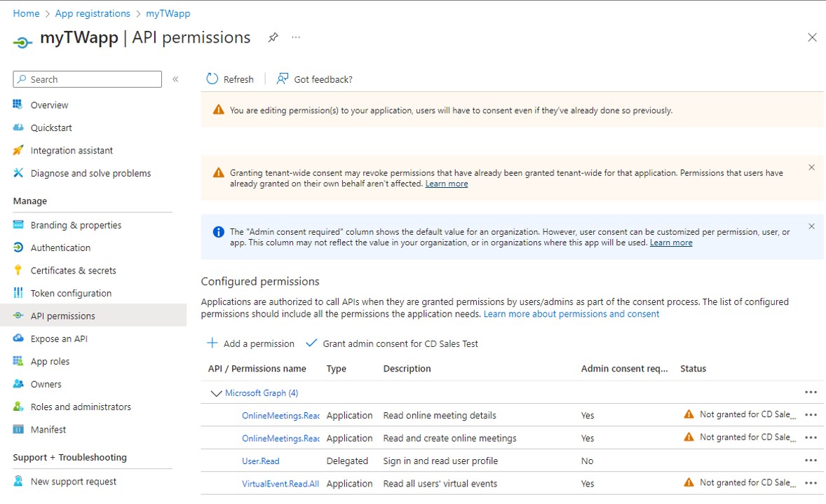Open more options for the User.Read row
Viewport: 826px width, 504px height.
point(811,461)
